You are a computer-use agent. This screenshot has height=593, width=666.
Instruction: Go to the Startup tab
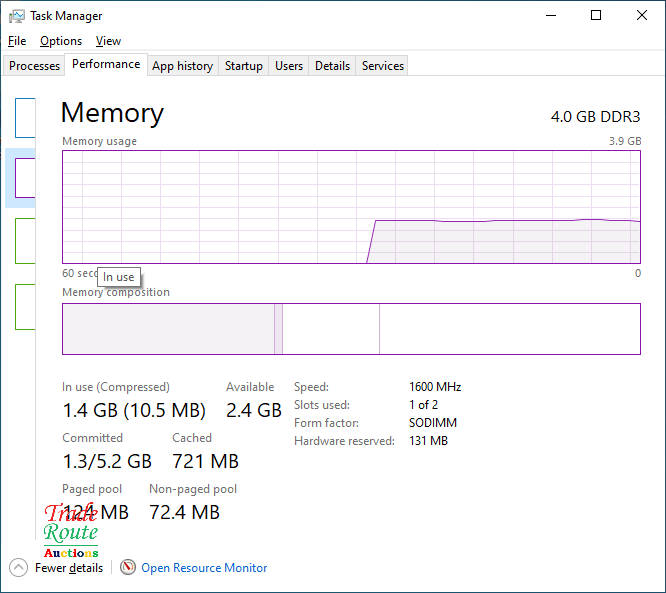243,66
